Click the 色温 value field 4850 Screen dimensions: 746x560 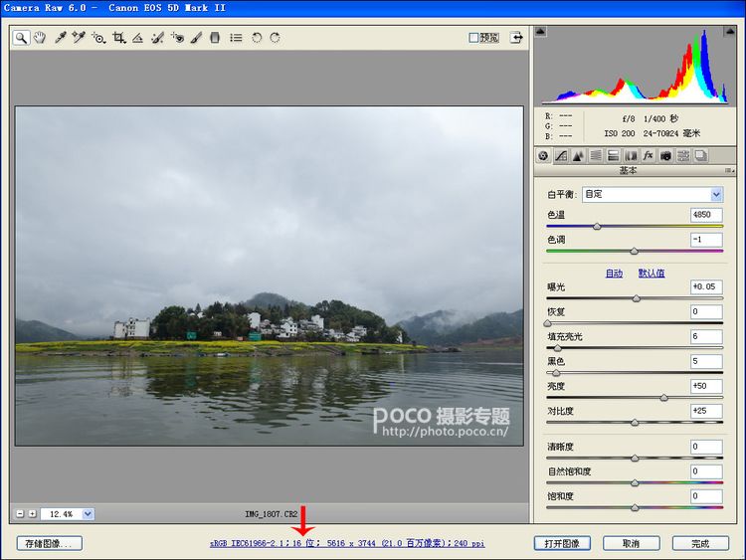pos(706,215)
